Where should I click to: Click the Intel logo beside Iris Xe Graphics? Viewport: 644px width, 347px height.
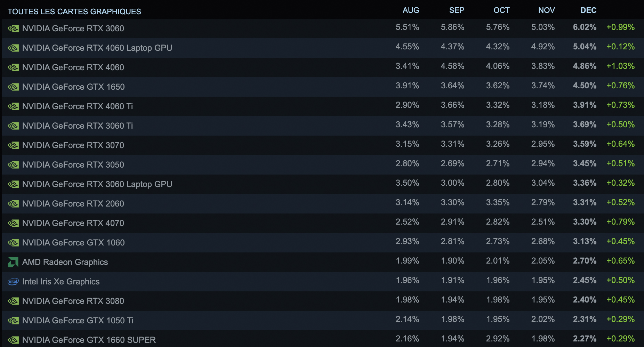pos(13,282)
